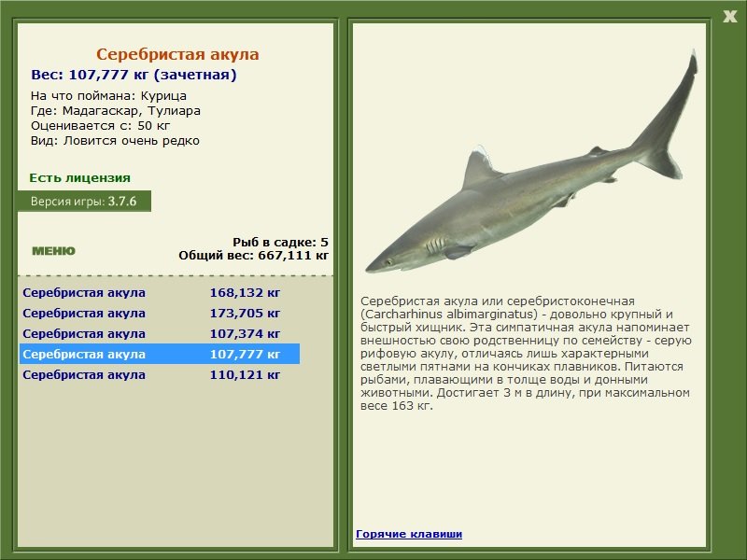Select the 173,705 кг Серебристая акула row
747x560 pixels.
tap(160, 313)
